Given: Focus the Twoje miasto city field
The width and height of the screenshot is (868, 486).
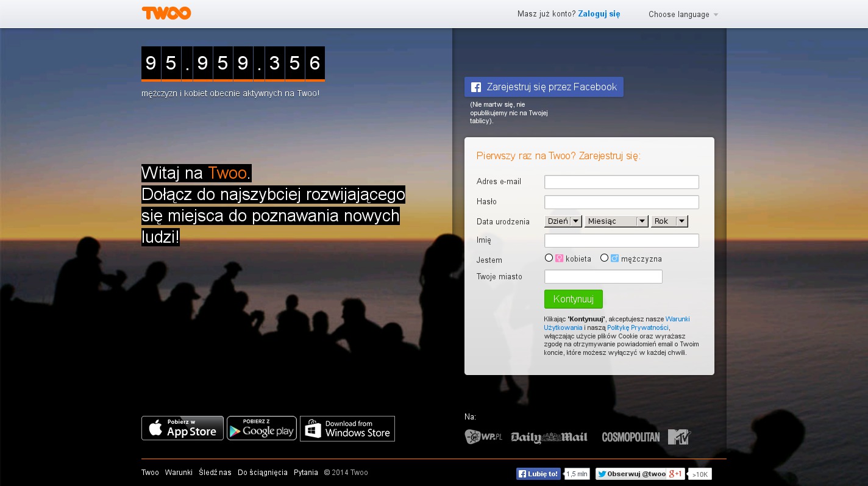Looking at the screenshot, I should (x=603, y=277).
